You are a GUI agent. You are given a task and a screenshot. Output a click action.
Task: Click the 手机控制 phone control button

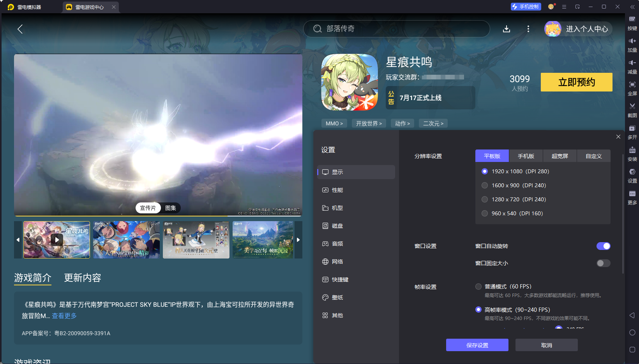[526, 7]
